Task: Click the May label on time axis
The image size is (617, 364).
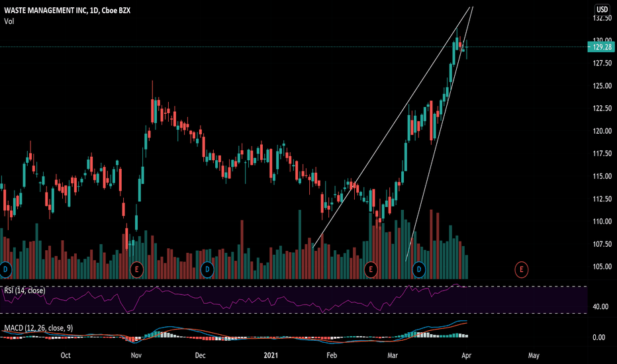Action: (534, 355)
